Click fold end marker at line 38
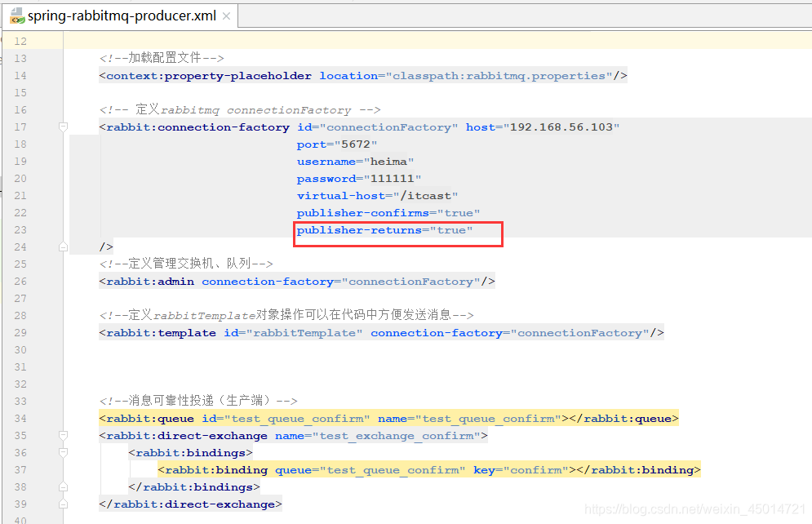Image resolution: width=812 pixels, height=524 pixels. coord(63,486)
